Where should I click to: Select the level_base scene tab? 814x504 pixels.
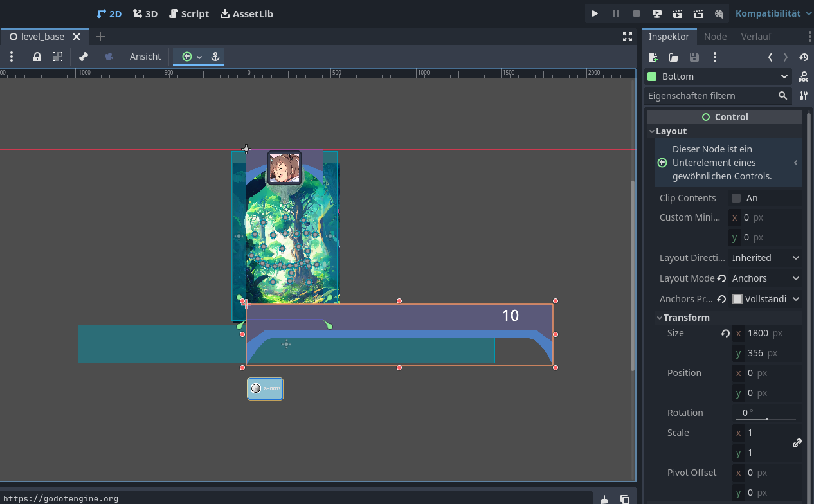pos(42,37)
